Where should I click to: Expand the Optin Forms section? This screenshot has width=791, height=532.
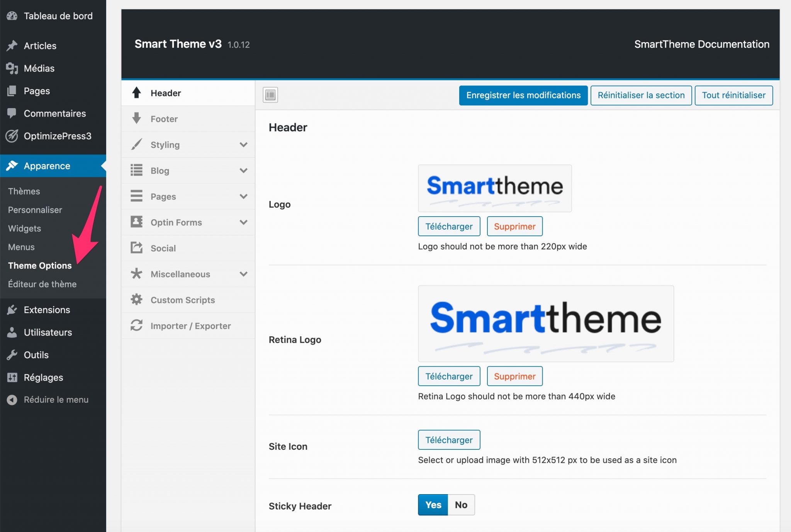(176, 222)
